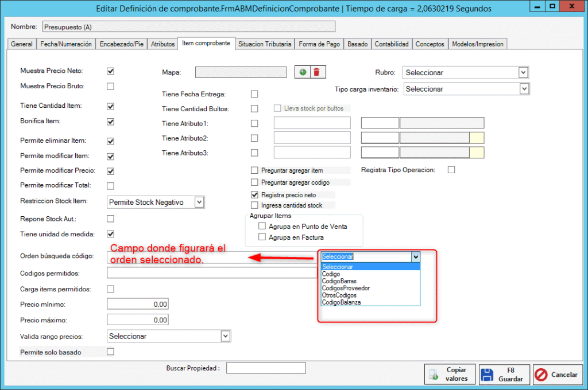Click the red trash delete Mapa icon

(x=316, y=72)
